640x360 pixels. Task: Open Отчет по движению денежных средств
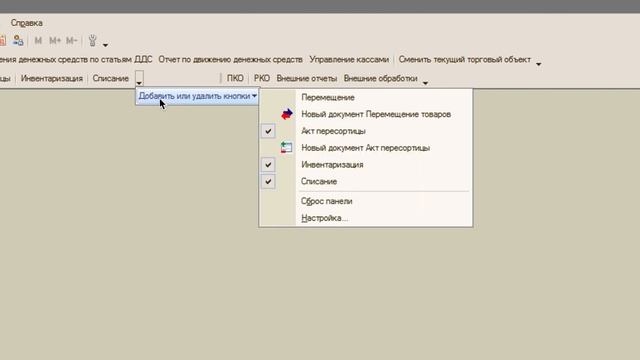tap(231, 60)
